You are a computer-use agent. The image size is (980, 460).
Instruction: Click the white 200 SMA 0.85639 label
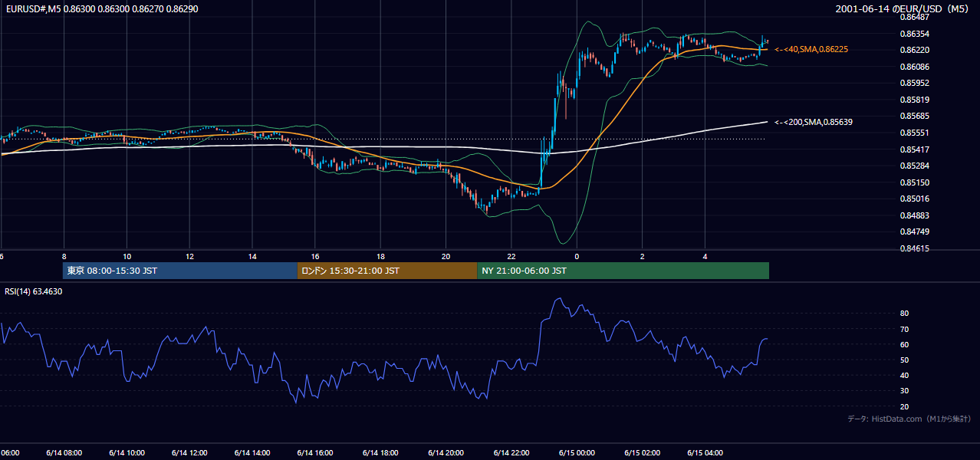point(814,122)
